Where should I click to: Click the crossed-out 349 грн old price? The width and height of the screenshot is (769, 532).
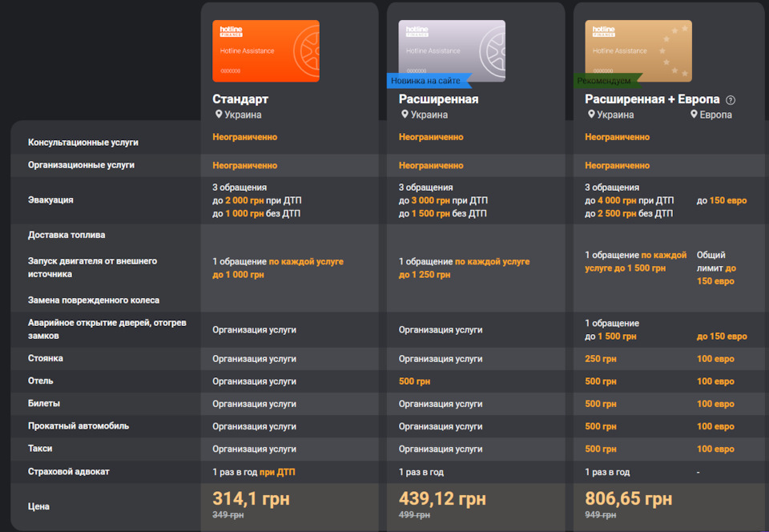click(228, 515)
